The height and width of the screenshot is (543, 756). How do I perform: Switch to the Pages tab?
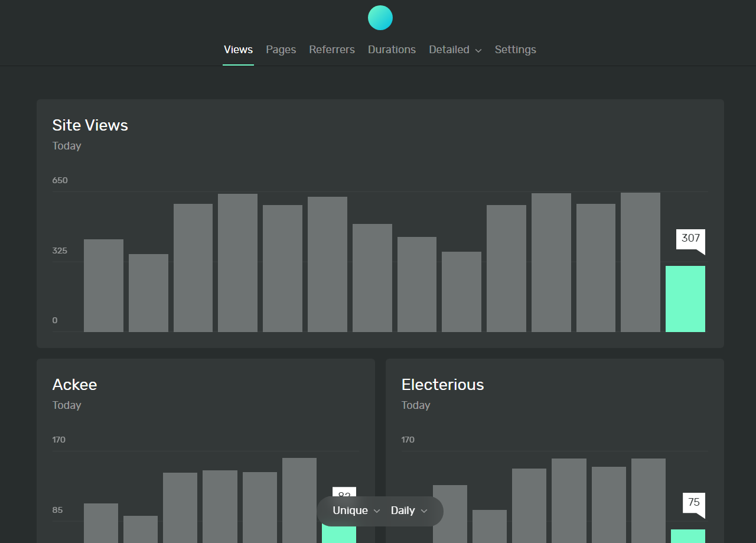pyautogui.click(x=281, y=50)
